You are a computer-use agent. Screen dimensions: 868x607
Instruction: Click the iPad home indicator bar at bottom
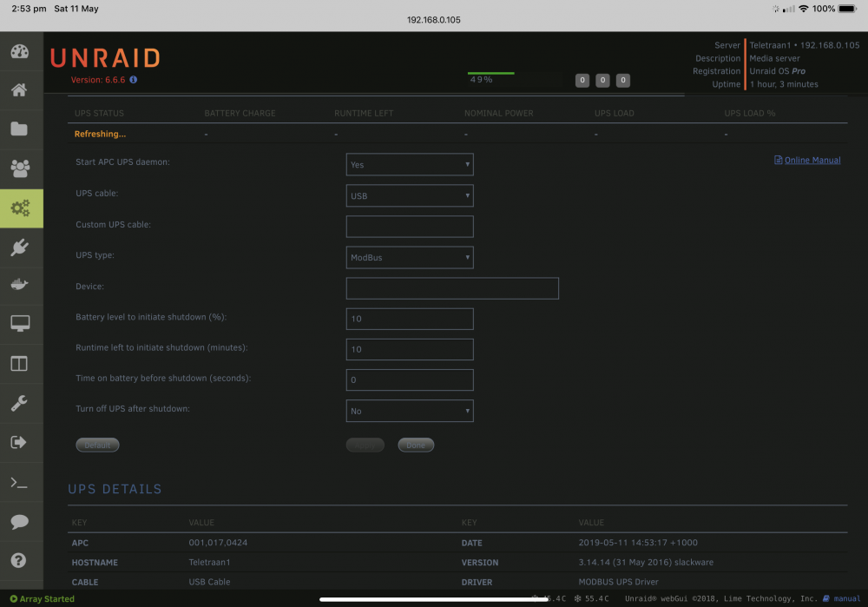point(434,599)
